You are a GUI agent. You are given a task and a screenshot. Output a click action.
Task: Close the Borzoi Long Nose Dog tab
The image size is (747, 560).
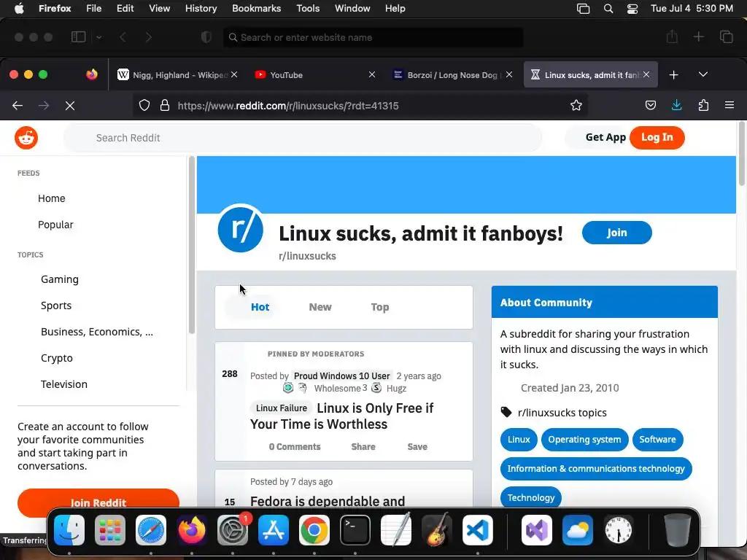[509, 75]
